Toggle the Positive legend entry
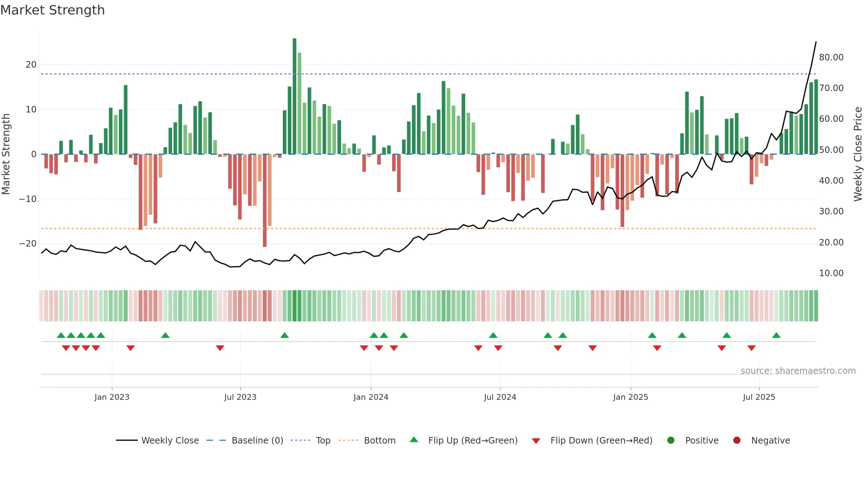This screenshot has height=488, width=868. (x=693, y=440)
